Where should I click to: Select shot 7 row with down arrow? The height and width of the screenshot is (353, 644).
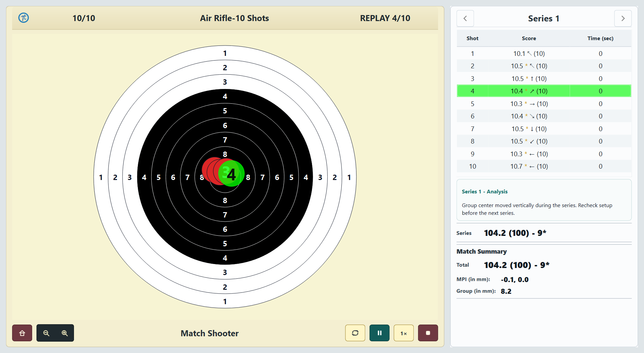[x=544, y=129]
